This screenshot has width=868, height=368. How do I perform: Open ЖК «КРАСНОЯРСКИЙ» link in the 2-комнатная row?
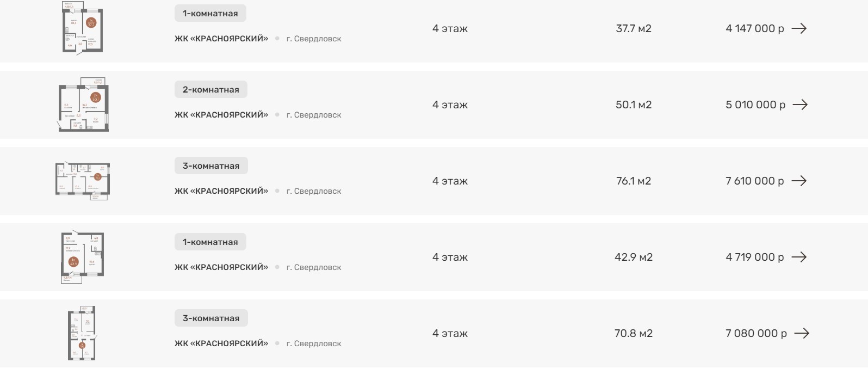click(x=221, y=115)
